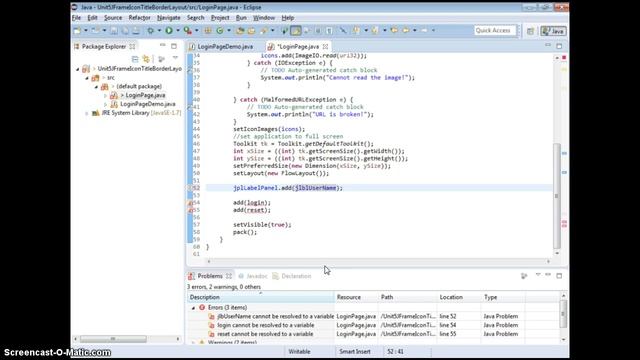
Task: Open the Refactor menu
Action: (x=139, y=18)
